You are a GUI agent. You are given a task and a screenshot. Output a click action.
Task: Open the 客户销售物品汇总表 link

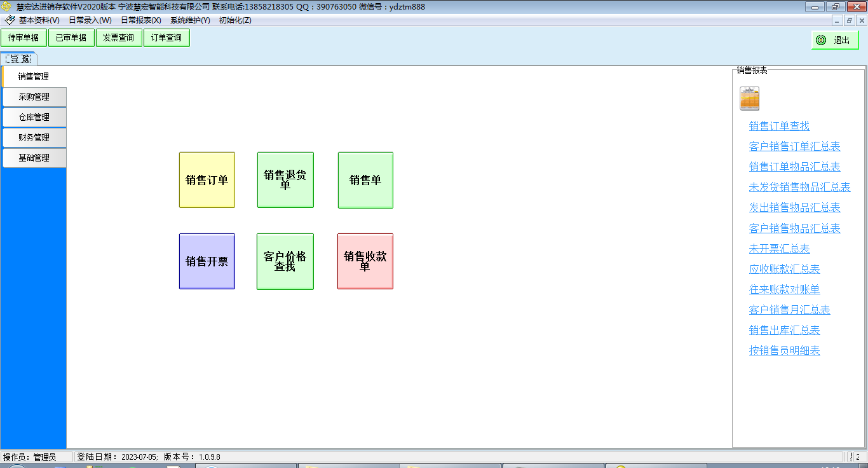pos(795,229)
